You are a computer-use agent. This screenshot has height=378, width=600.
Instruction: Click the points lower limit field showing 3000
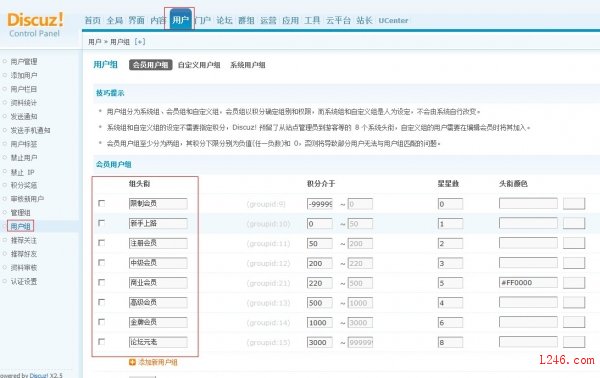[320, 342]
